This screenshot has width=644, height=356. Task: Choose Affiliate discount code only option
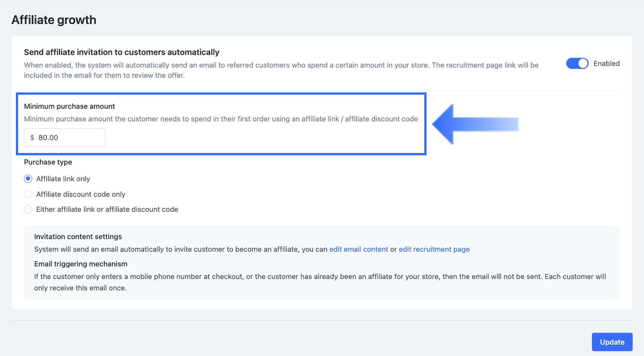pyautogui.click(x=28, y=194)
